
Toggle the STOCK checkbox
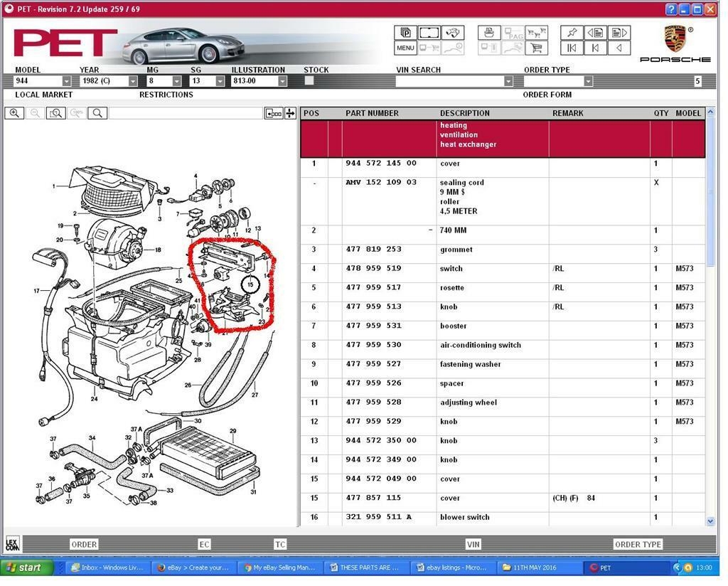point(309,80)
